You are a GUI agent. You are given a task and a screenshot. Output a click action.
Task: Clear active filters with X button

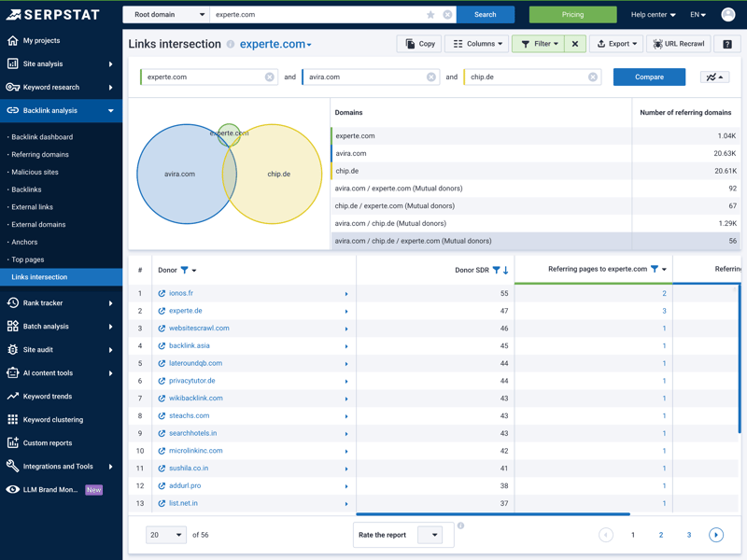[575, 44]
